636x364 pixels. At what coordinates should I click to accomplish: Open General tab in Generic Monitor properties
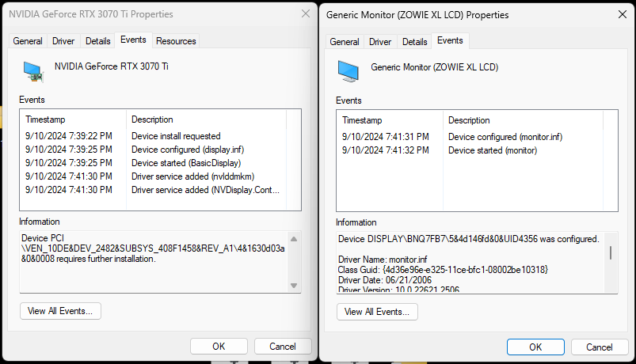point(345,42)
